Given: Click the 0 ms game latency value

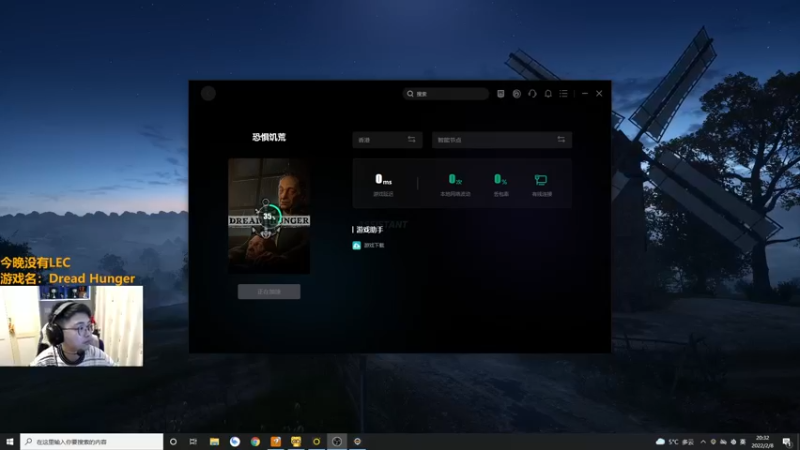Looking at the screenshot, I should (x=383, y=179).
